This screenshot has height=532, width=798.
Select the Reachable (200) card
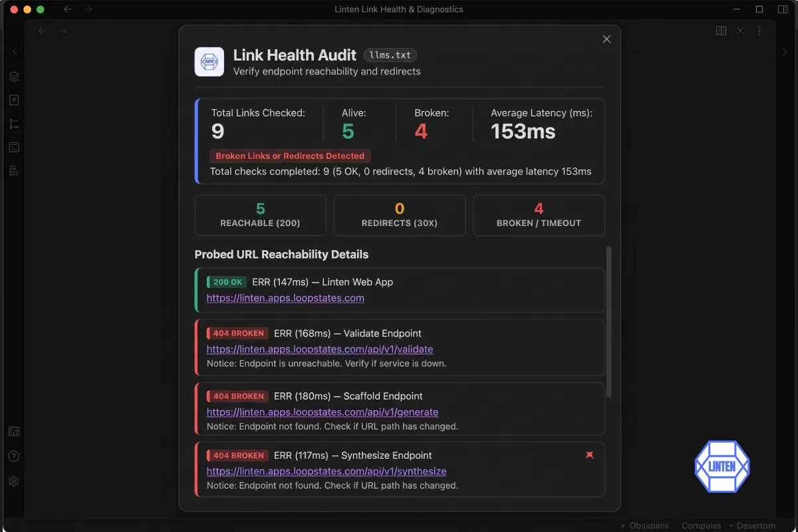260,215
